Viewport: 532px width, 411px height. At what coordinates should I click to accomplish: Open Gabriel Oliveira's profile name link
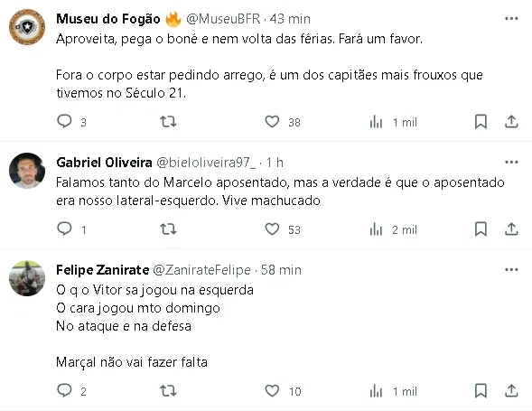pos(104,163)
